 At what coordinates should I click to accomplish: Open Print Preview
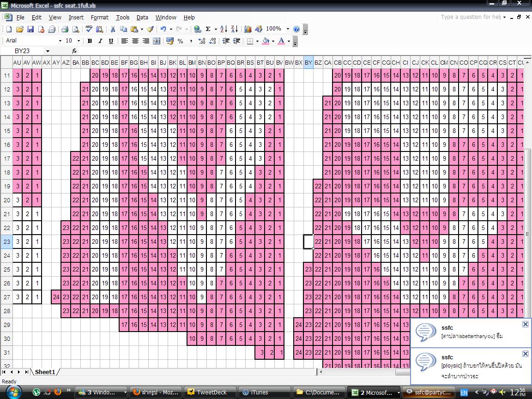coord(76,29)
